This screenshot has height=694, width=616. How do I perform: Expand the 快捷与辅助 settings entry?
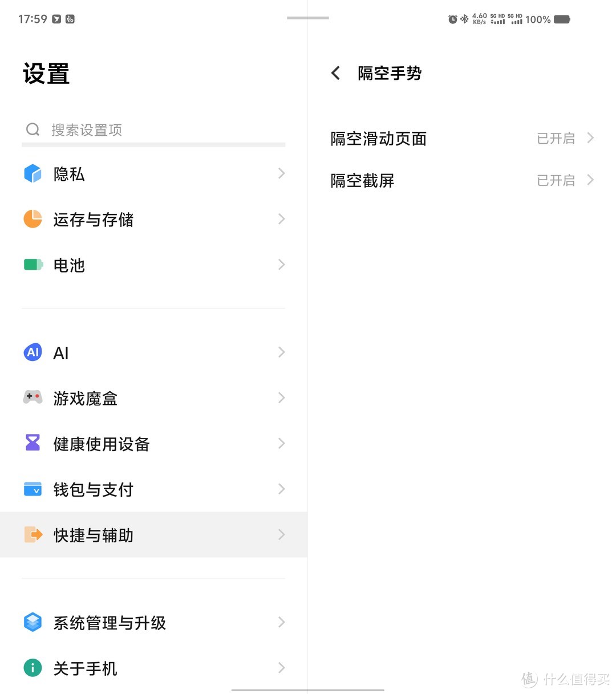(x=153, y=535)
